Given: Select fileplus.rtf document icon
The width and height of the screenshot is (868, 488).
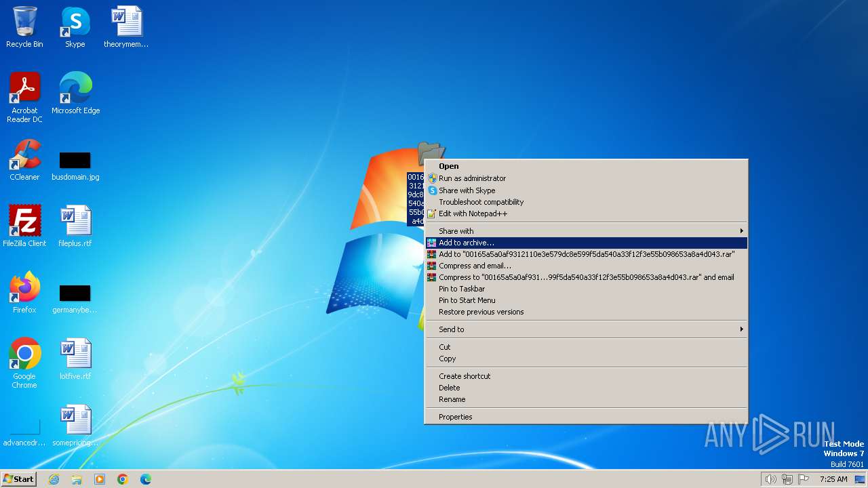Looking at the screenshot, I should [75, 226].
